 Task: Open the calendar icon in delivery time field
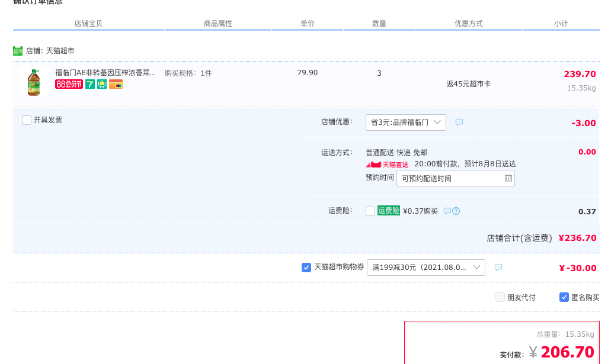coord(508,178)
